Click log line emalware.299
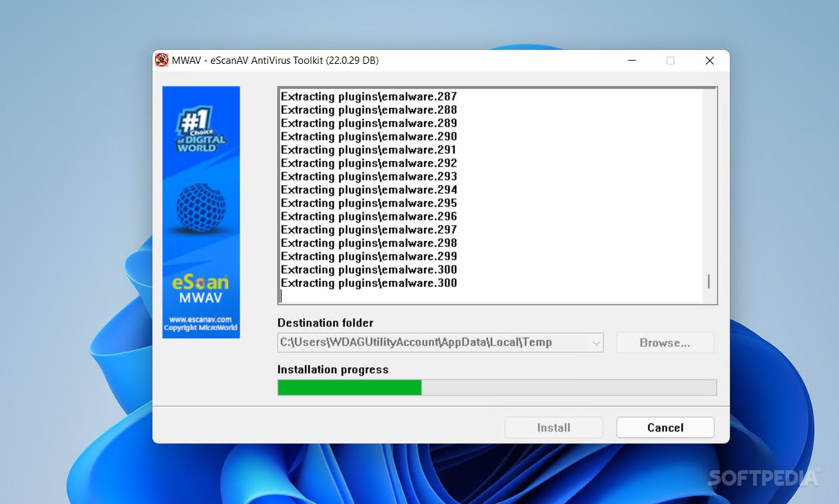Image resolution: width=839 pixels, height=504 pixels. pos(369,256)
